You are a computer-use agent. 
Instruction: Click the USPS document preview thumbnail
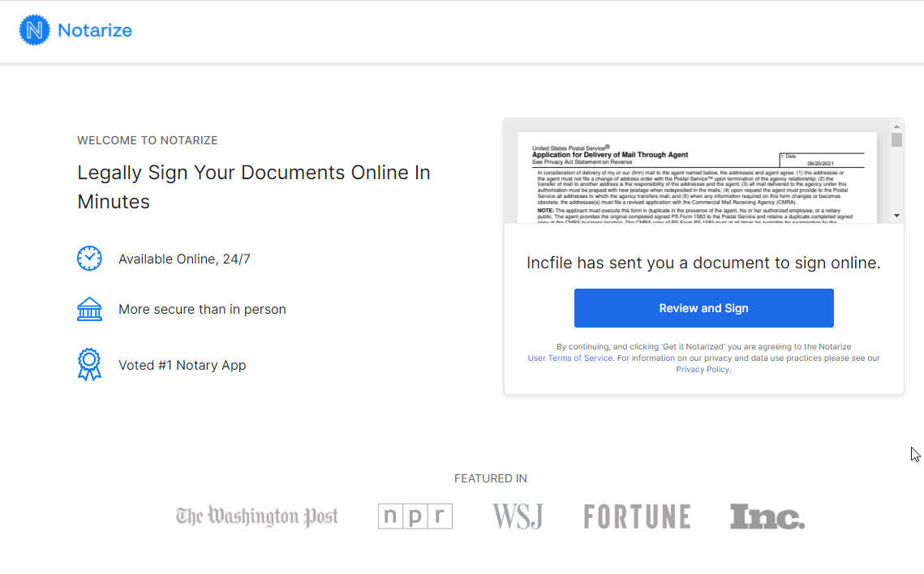pos(697,177)
